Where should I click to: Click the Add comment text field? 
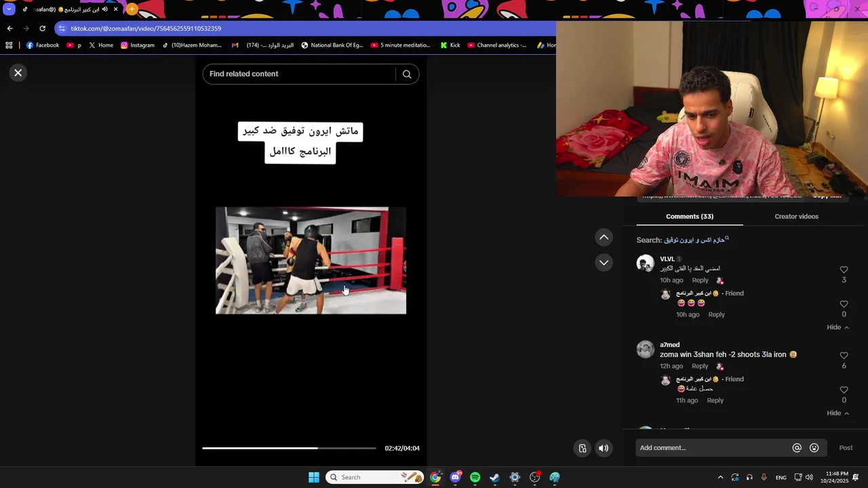click(712, 448)
